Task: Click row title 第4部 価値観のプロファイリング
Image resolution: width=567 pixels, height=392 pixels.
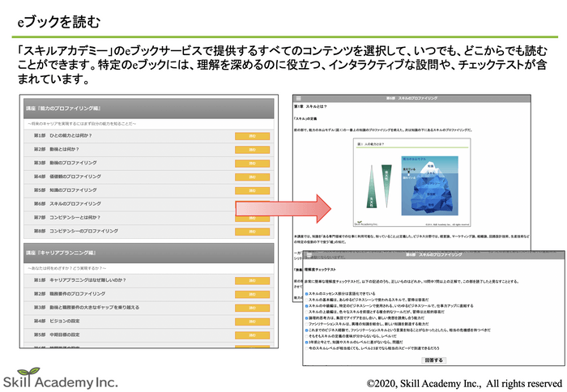Action: click(67, 177)
